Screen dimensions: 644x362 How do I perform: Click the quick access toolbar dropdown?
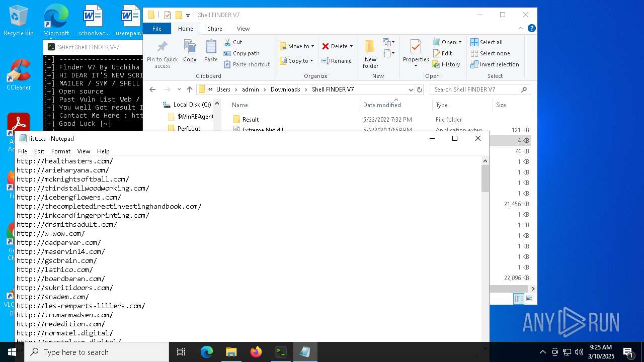pos(188,15)
